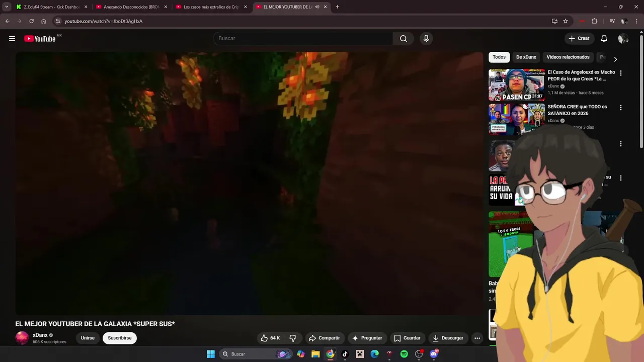Open browser home page button
Viewport: 644px width, 362px height.
click(43, 21)
